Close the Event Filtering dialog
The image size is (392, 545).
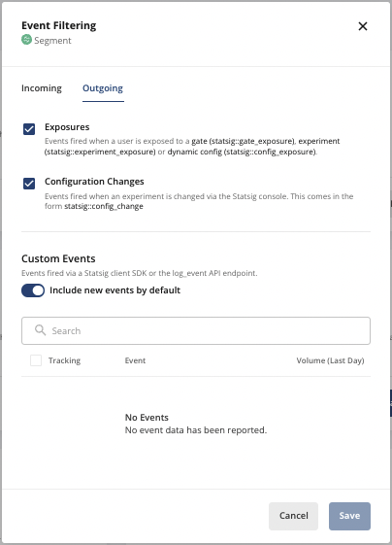(363, 26)
